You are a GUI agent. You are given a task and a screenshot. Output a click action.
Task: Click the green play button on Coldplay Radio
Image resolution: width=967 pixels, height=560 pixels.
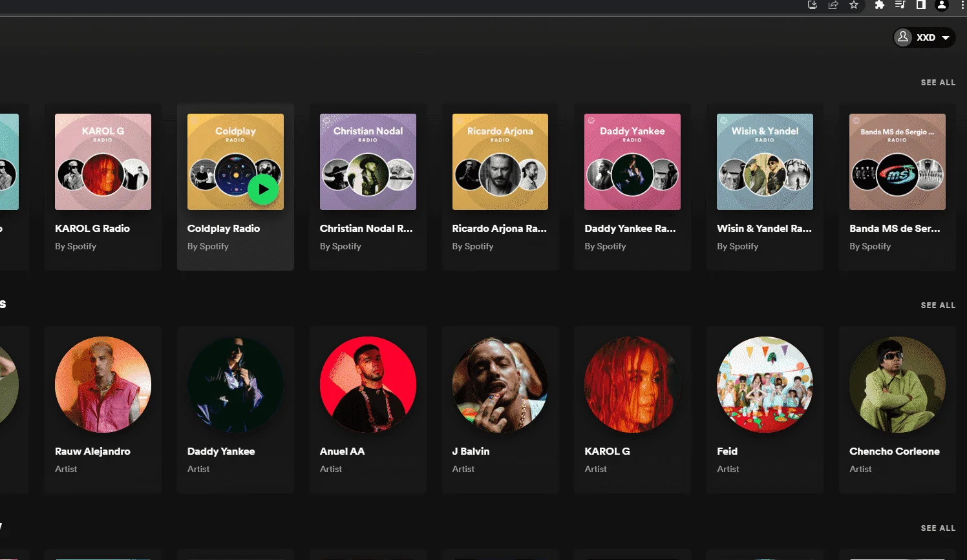tap(263, 190)
